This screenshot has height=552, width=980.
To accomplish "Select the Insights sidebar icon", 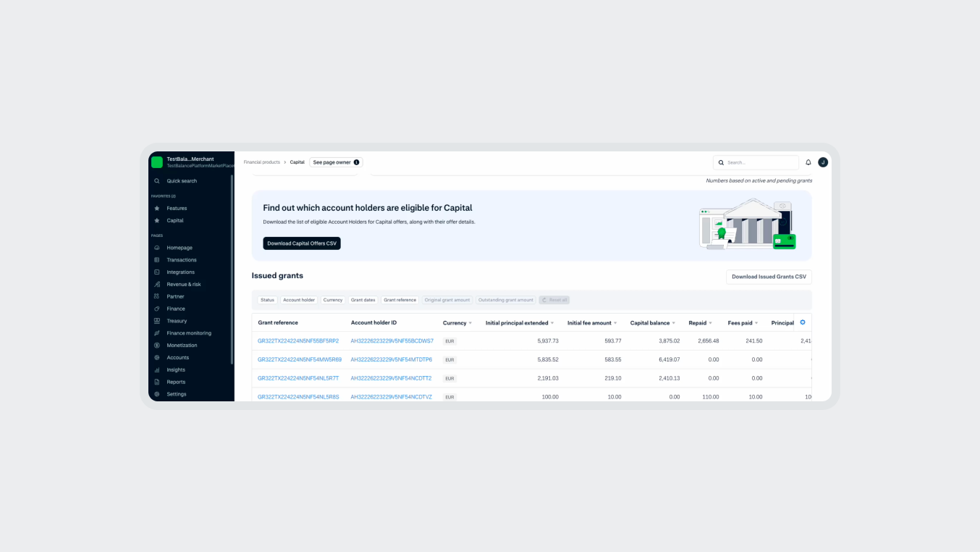I will [x=158, y=369].
